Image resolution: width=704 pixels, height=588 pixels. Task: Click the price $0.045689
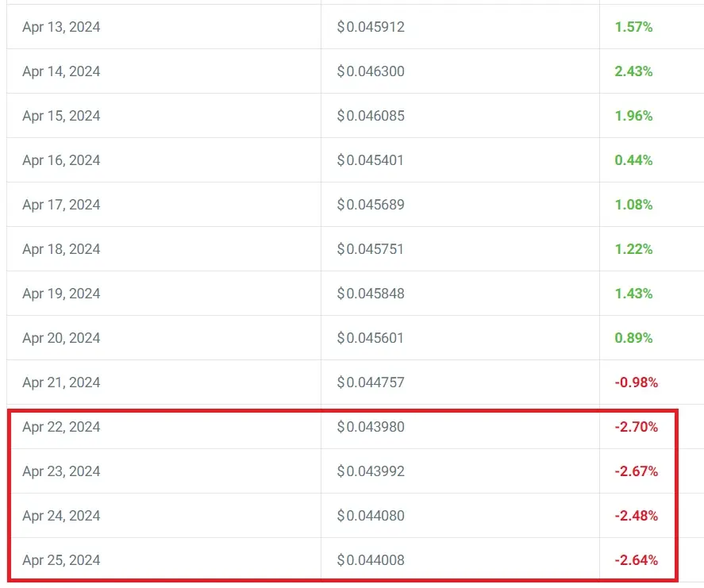371,205
